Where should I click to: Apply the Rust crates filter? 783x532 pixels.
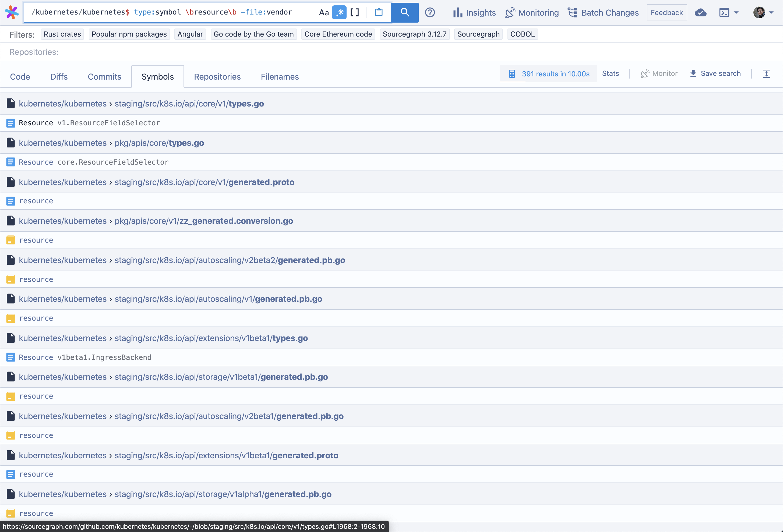[62, 34]
